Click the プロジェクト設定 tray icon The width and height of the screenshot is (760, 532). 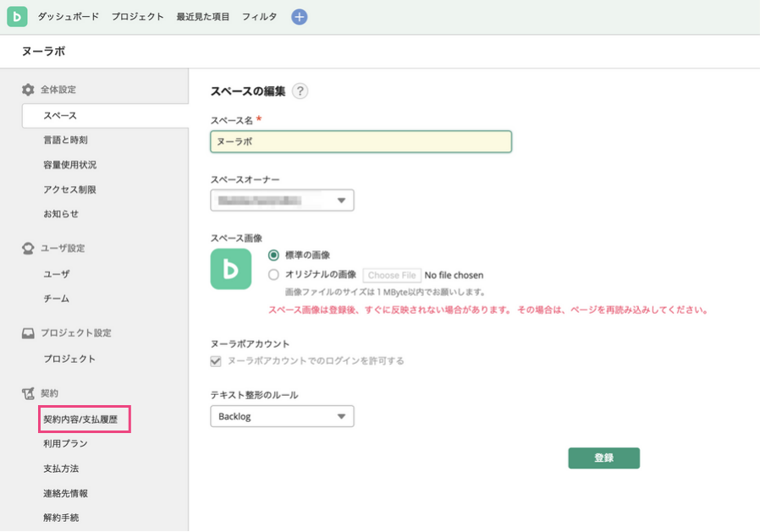tap(28, 333)
